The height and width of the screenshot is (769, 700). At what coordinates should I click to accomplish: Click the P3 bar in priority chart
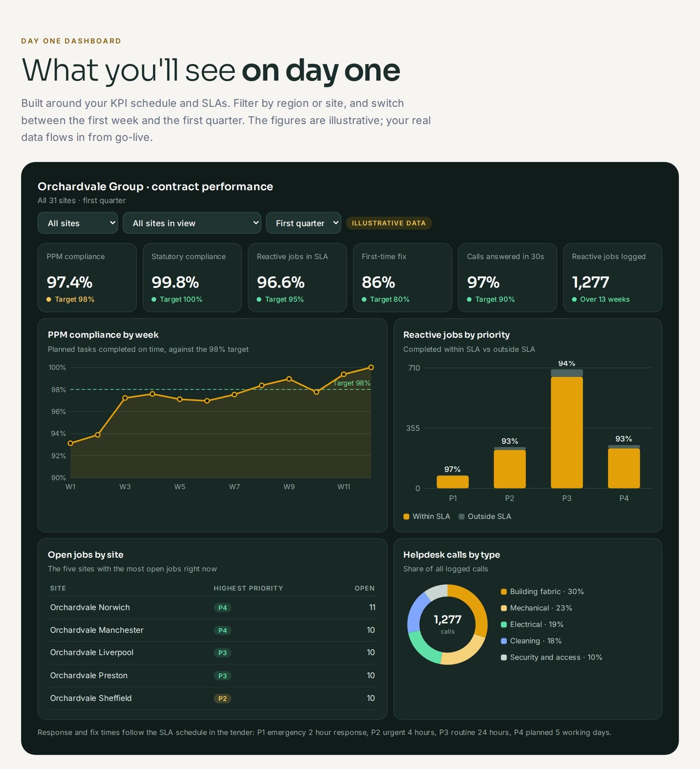click(x=567, y=429)
